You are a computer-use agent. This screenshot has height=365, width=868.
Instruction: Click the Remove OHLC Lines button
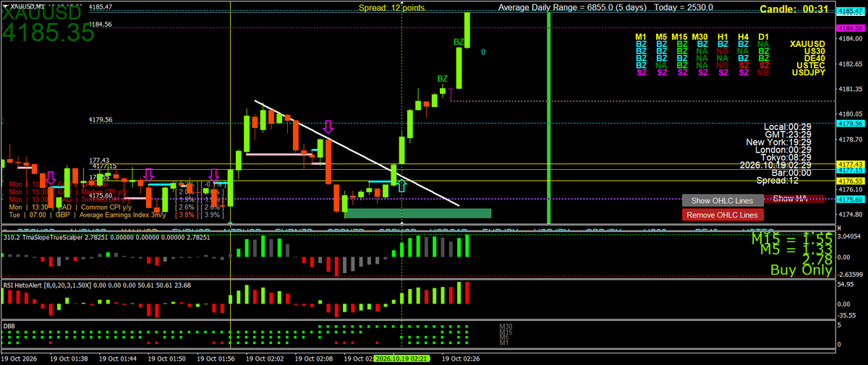click(723, 215)
